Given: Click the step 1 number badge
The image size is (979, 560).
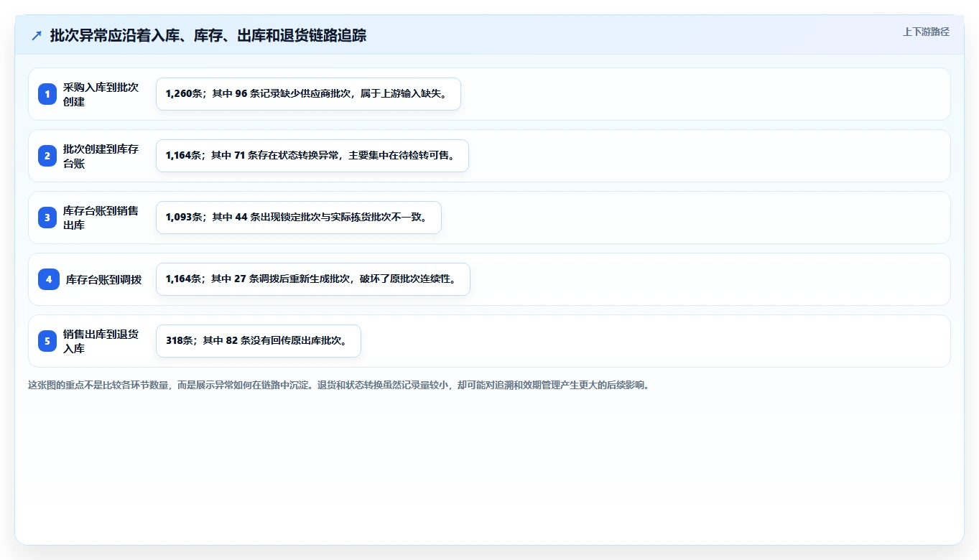Looking at the screenshot, I should coord(49,94).
